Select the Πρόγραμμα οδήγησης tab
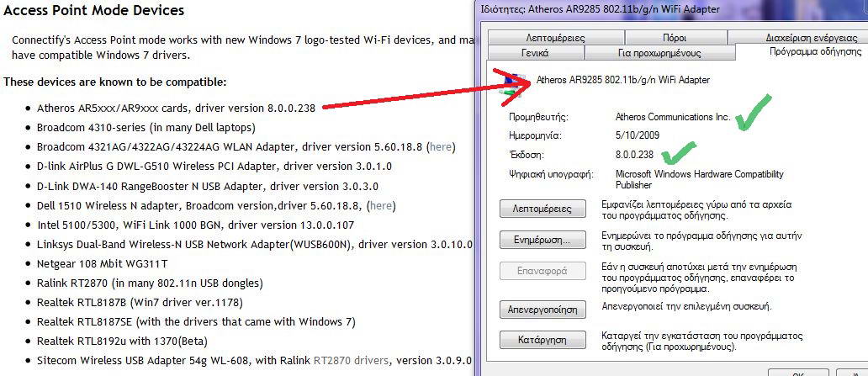Screen dimensions: 868x376 click(802, 51)
